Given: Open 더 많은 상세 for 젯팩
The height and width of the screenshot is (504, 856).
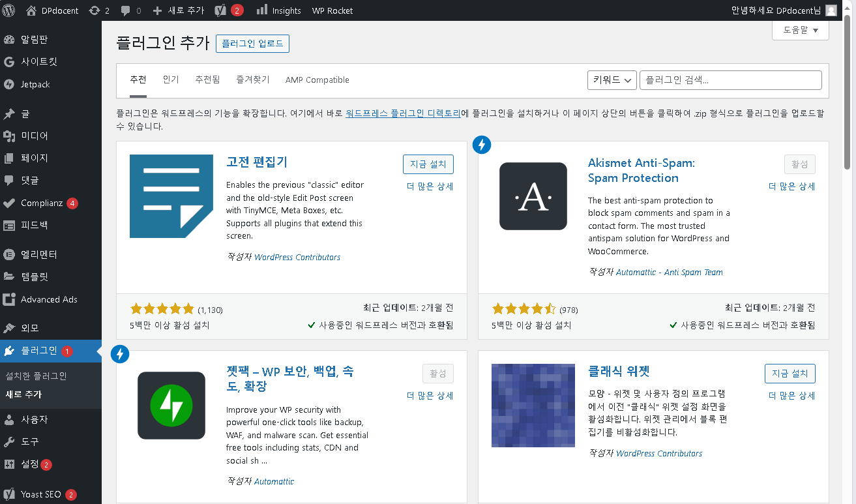Looking at the screenshot, I should pos(430,396).
